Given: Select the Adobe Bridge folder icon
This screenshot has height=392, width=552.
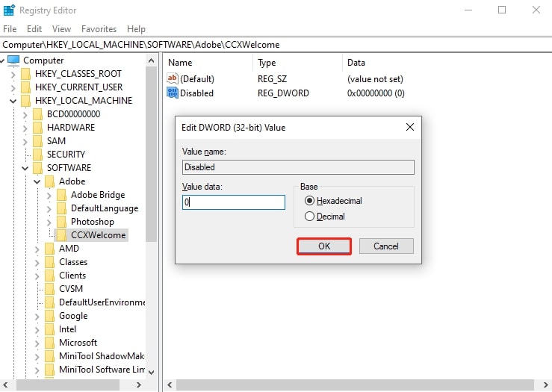Looking at the screenshot, I should coord(61,195).
